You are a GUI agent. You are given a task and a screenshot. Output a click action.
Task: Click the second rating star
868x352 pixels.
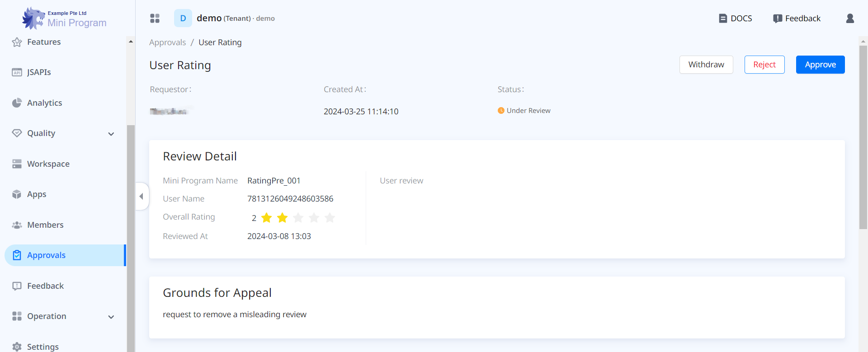(x=283, y=218)
